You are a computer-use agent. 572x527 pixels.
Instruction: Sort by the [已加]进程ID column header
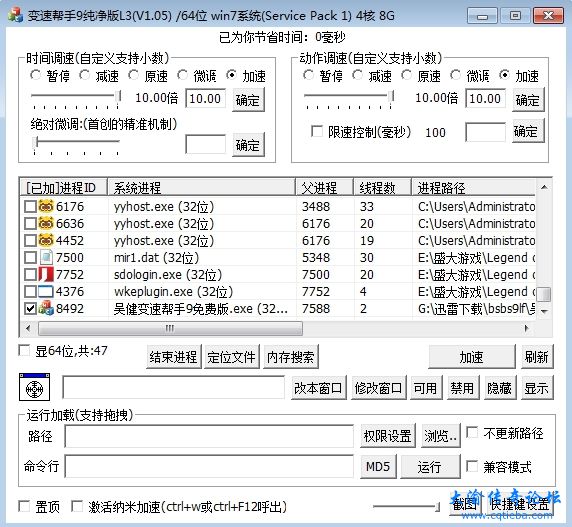coord(63,188)
